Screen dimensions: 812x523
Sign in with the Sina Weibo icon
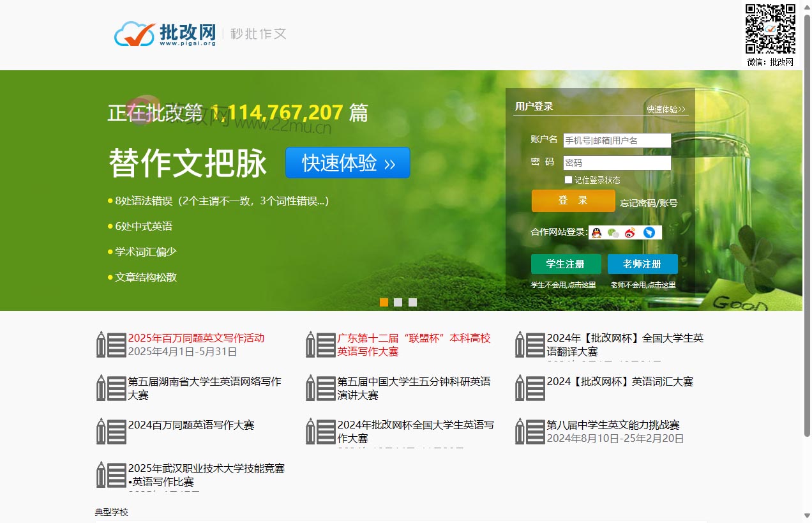pyautogui.click(x=631, y=232)
